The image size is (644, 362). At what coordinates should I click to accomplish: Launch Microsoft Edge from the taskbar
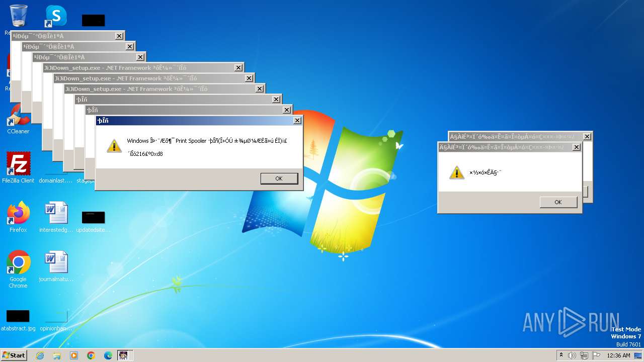(x=108, y=355)
